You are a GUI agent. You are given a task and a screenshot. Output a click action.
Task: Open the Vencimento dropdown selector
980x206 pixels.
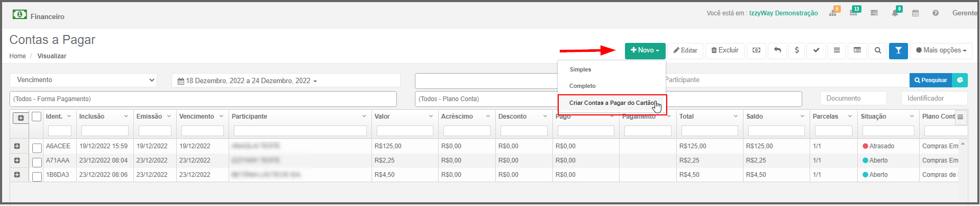click(84, 80)
